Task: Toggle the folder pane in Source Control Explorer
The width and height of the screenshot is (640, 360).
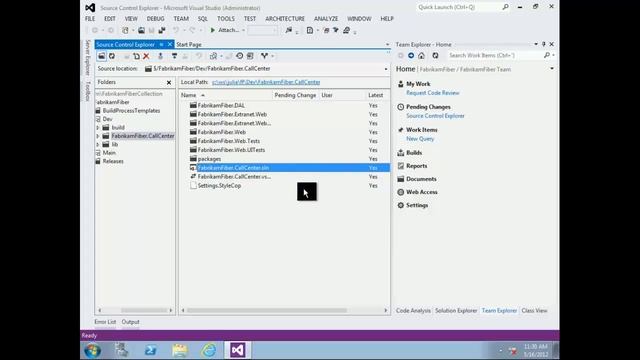Action: (x=101, y=56)
